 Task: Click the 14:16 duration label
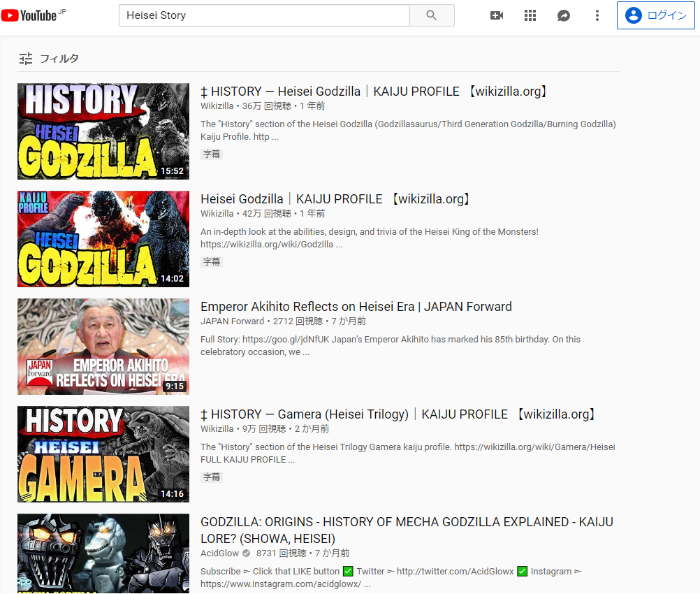coord(173,494)
